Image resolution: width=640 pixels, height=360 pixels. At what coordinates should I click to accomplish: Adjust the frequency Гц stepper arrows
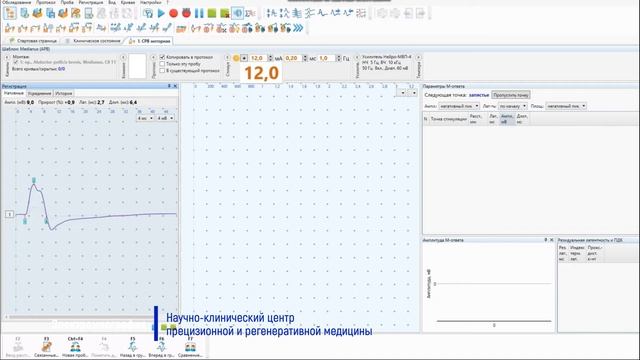coord(338,58)
